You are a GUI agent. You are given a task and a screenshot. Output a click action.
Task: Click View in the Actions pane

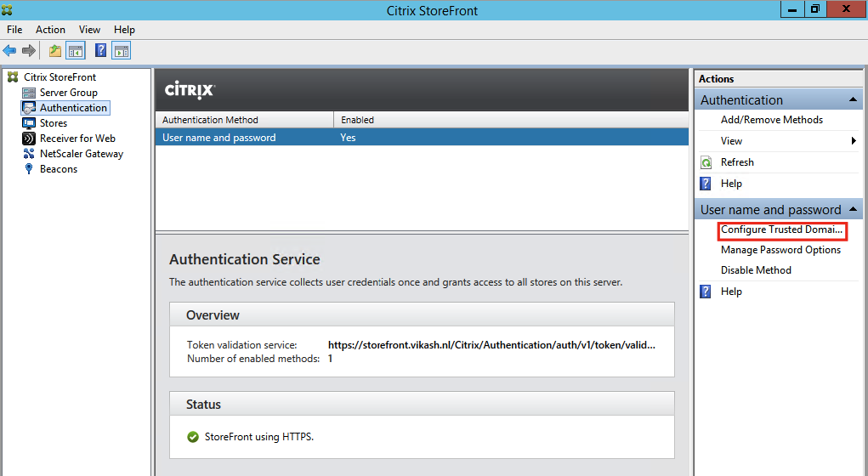click(x=731, y=141)
